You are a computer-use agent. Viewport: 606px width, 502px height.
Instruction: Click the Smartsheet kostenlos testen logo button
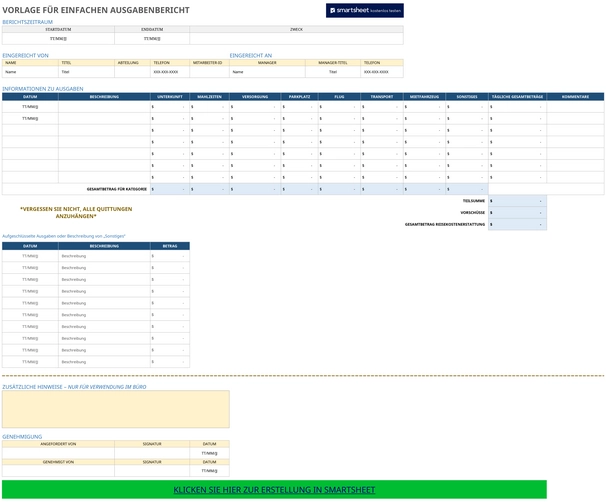click(x=364, y=10)
